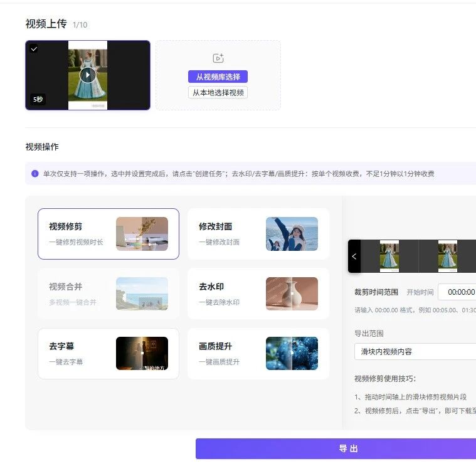Click the 画质提升 blueberries preview image

point(292,353)
